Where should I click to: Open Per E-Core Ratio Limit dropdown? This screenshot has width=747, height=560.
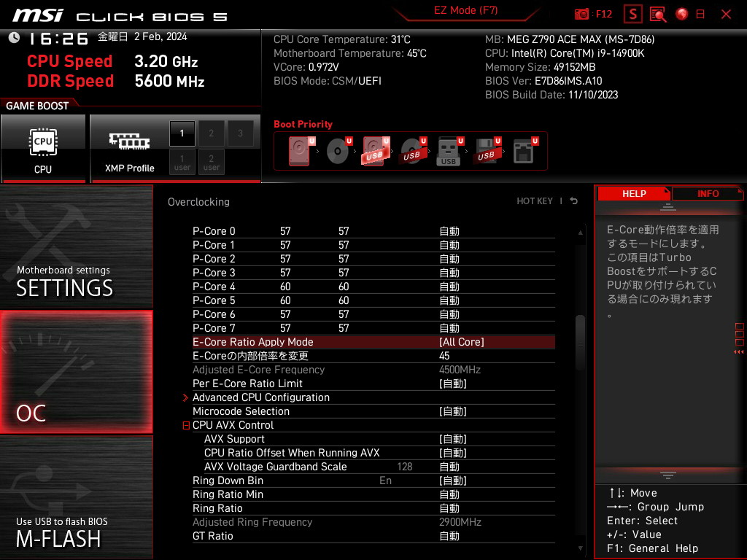coord(452,384)
